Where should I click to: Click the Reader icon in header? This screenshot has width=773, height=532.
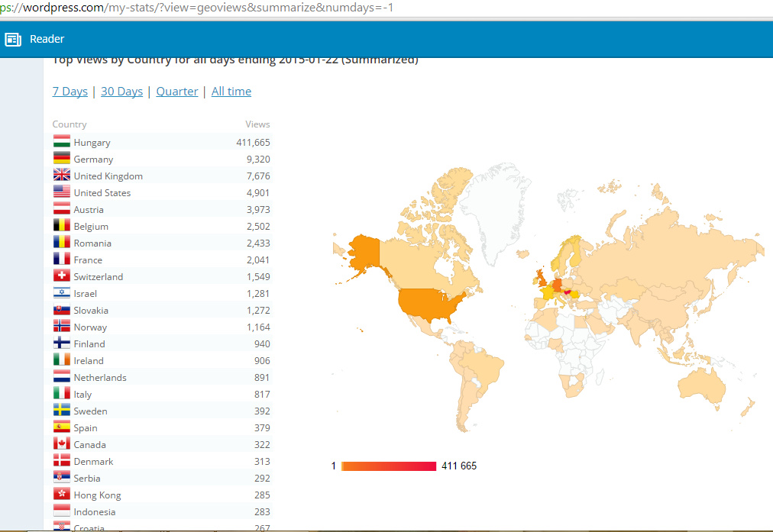(x=13, y=40)
